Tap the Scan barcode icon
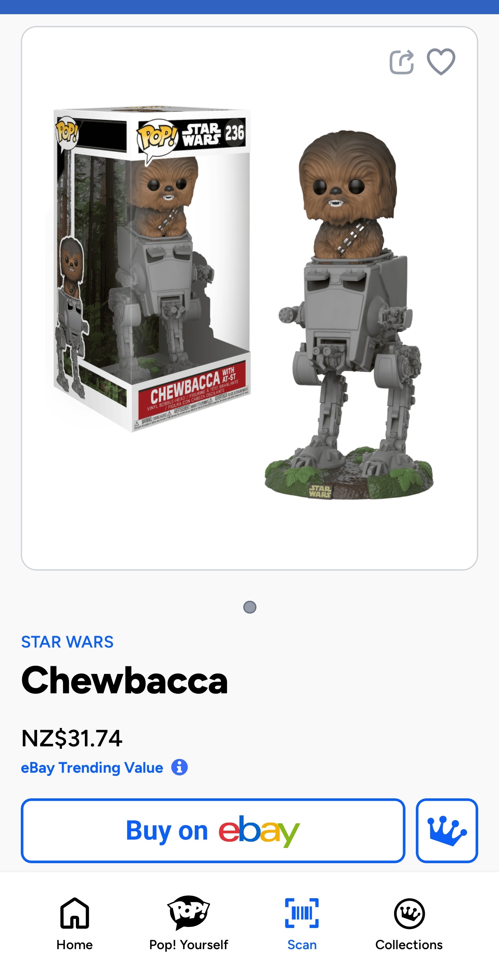Image resolution: width=499 pixels, height=980 pixels. click(x=302, y=913)
